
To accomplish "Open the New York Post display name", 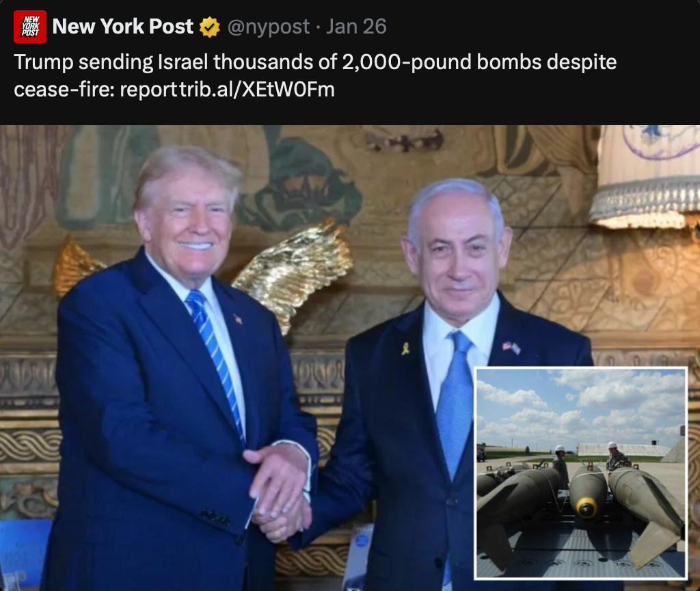I will pos(123,27).
